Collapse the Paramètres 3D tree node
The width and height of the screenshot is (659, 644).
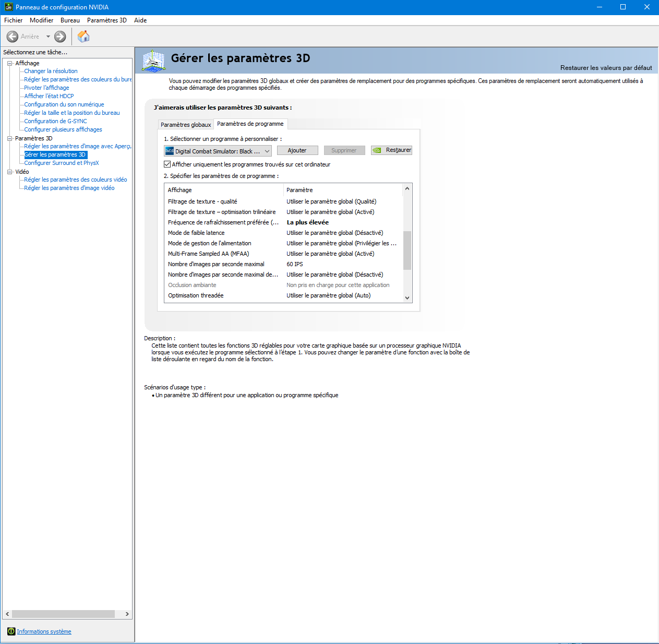[9, 138]
